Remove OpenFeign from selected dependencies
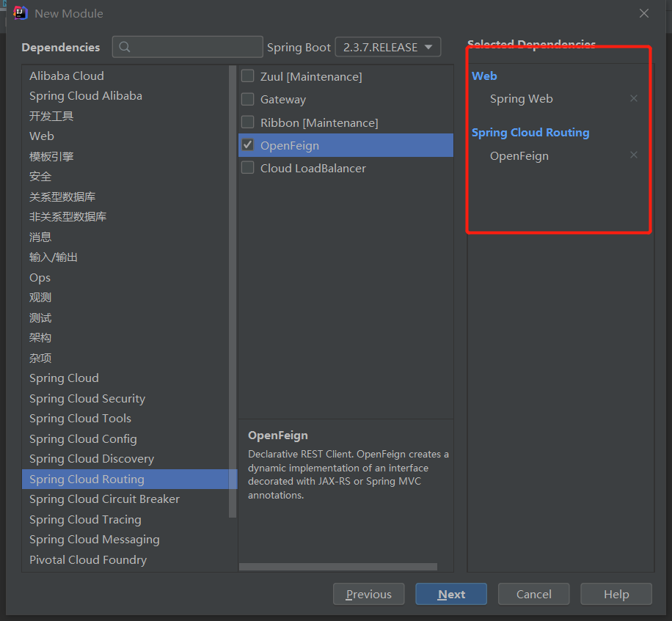This screenshot has height=621, width=672. (633, 155)
